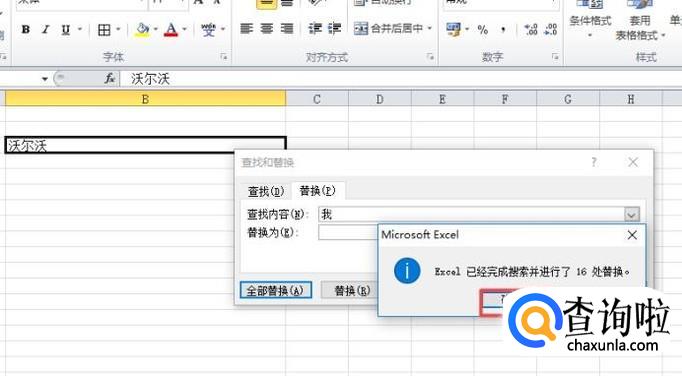Open font group dialog launcher
682x376 pixels.
[224, 57]
